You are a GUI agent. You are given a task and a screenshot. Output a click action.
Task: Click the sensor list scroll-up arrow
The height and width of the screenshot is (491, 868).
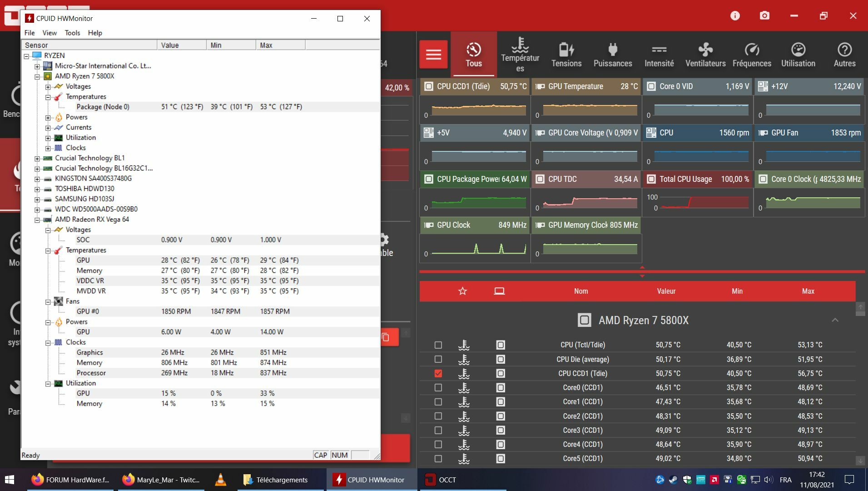[x=860, y=308]
